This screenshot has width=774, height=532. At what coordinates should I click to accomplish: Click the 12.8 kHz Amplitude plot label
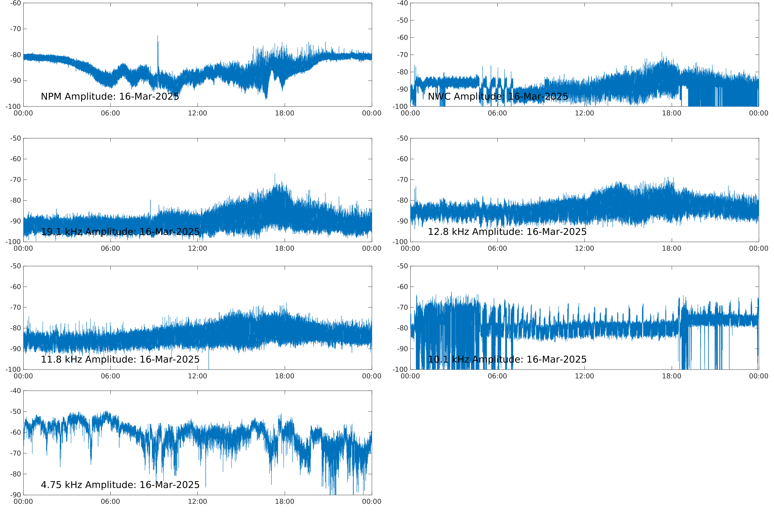pos(507,232)
